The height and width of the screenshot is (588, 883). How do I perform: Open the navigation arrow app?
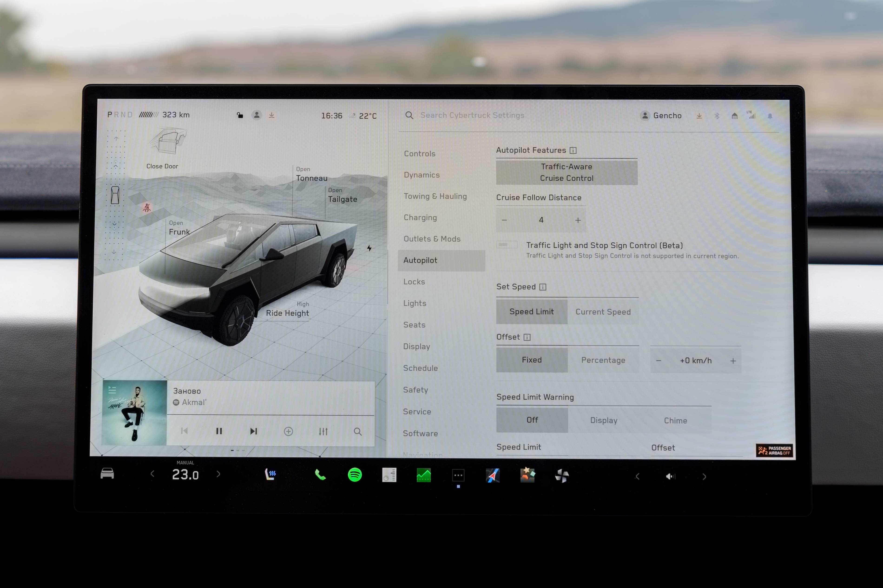coord(492,475)
